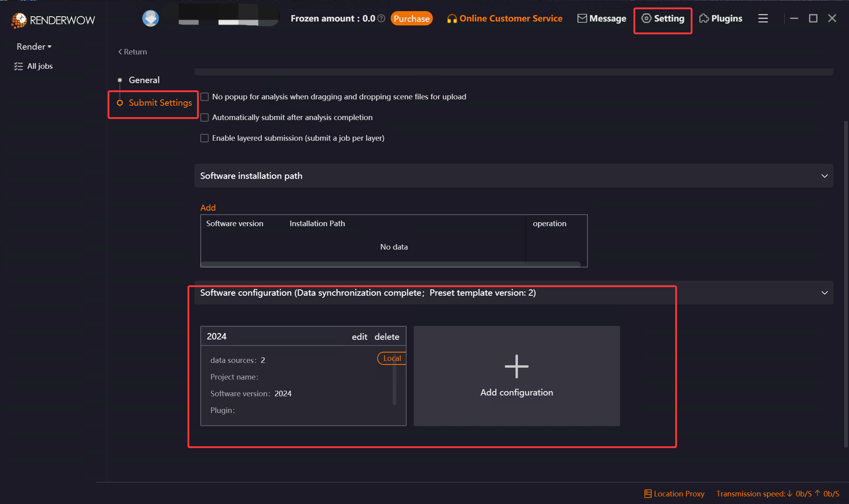Click Software version: 2024 text
Viewport: 849px width, 504px height.
coord(251,394)
